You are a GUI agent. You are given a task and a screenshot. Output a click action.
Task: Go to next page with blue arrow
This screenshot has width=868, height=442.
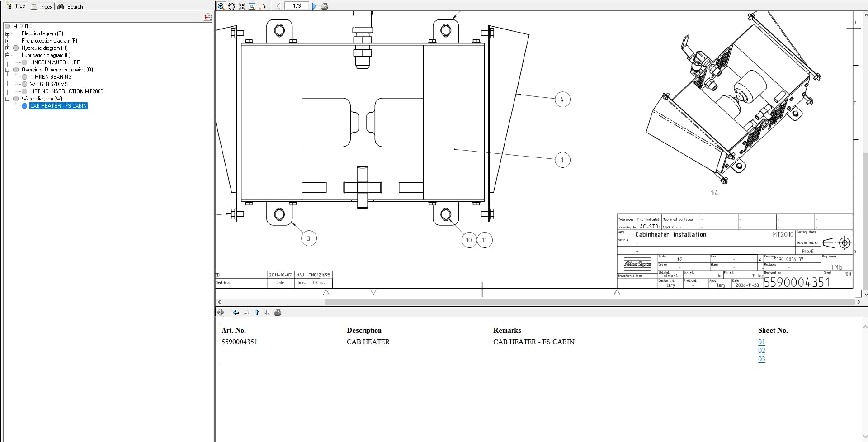click(x=314, y=6)
